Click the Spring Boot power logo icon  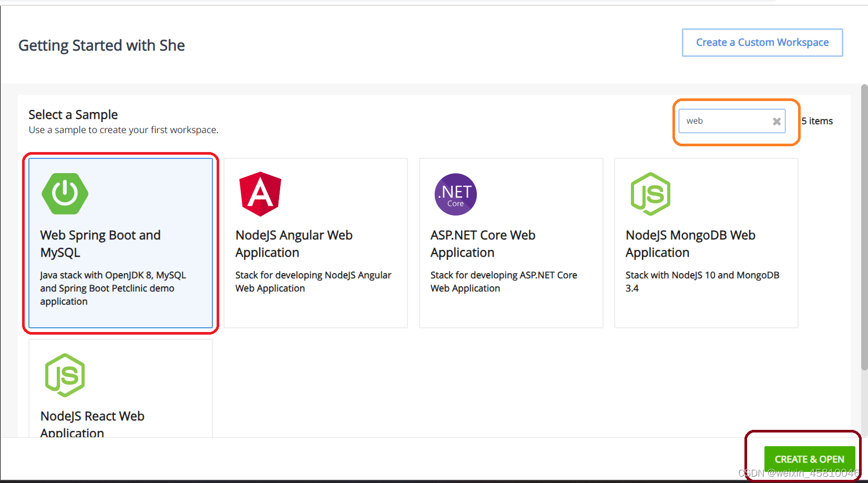[65, 194]
